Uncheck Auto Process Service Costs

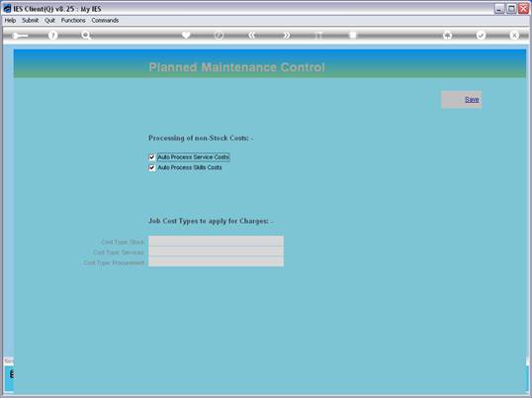tap(152, 156)
